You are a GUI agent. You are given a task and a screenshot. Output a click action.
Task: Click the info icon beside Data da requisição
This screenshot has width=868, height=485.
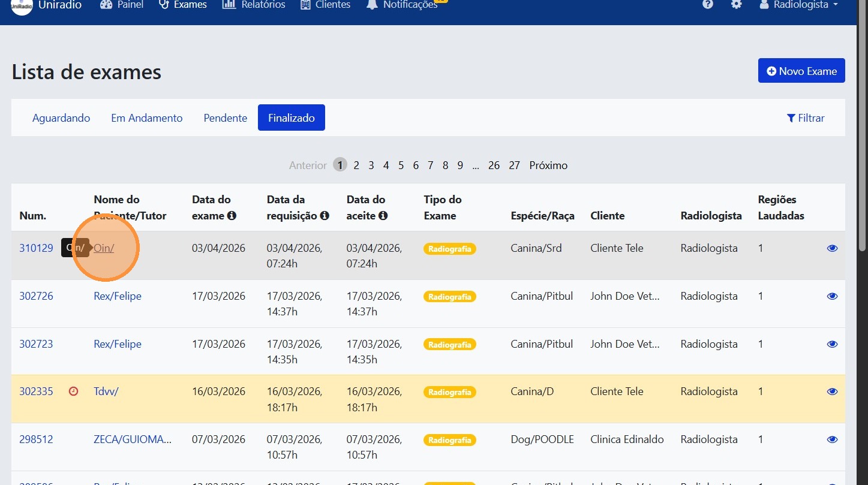pos(325,216)
